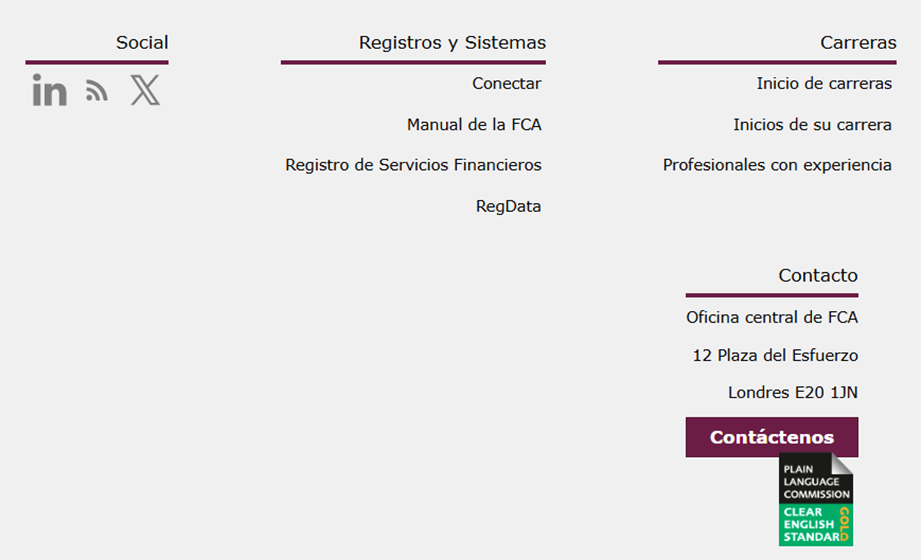
Task: Select the 12 Plaza del Esfuerzo address line
Action: (x=775, y=356)
